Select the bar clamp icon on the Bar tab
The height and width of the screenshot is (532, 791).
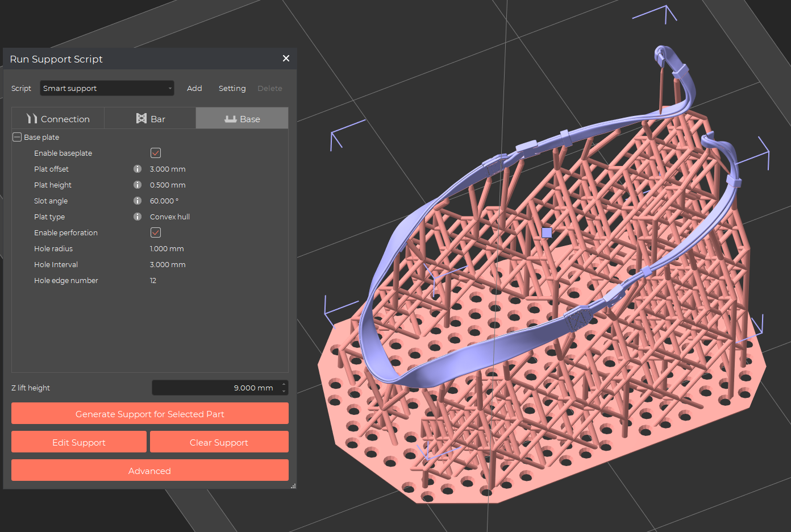(141, 118)
